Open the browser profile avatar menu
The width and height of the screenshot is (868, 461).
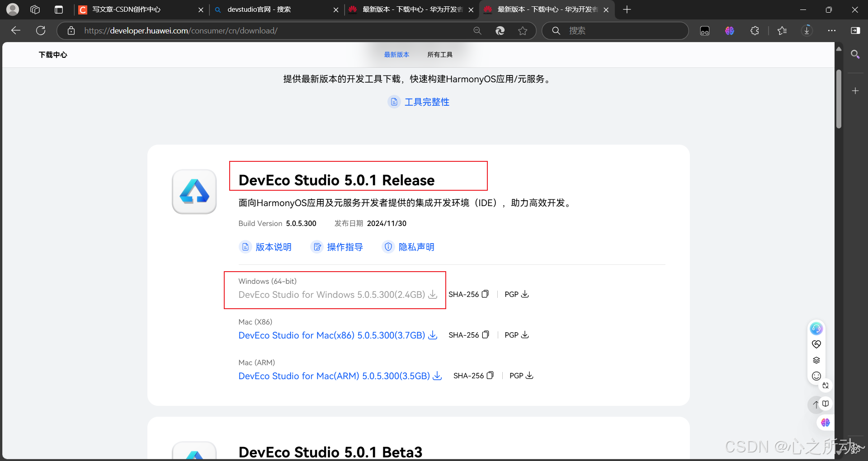tap(12, 9)
